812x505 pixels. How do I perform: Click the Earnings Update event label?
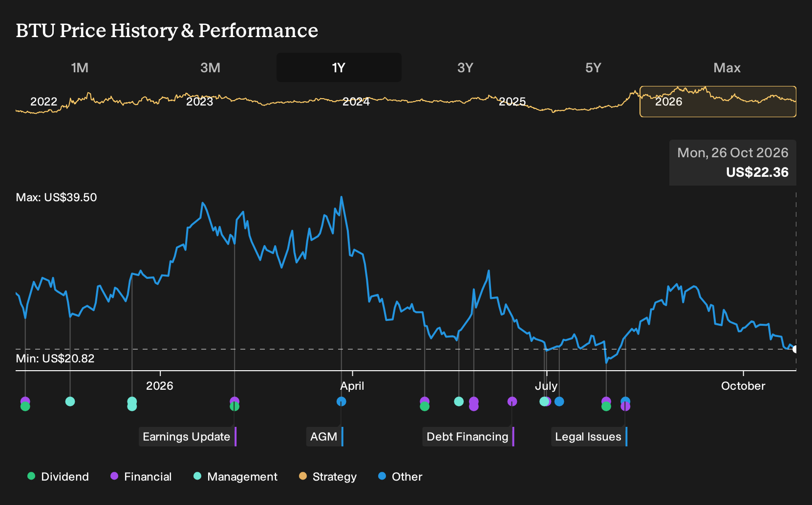click(188, 437)
